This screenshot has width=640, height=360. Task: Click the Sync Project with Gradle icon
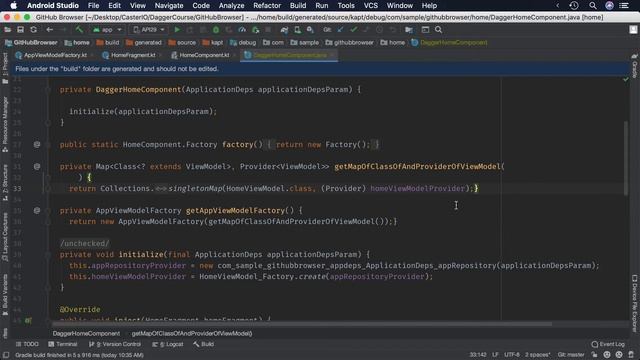click(x=284, y=30)
